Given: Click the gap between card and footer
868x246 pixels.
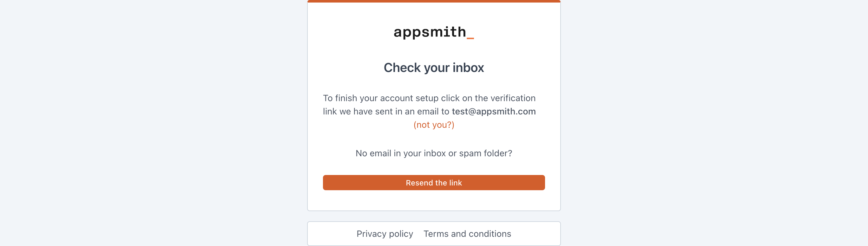Looking at the screenshot, I should click(x=434, y=216).
